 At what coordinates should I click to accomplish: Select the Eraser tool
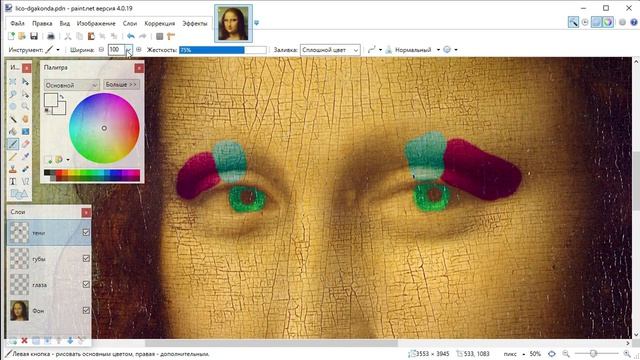[25, 144]
